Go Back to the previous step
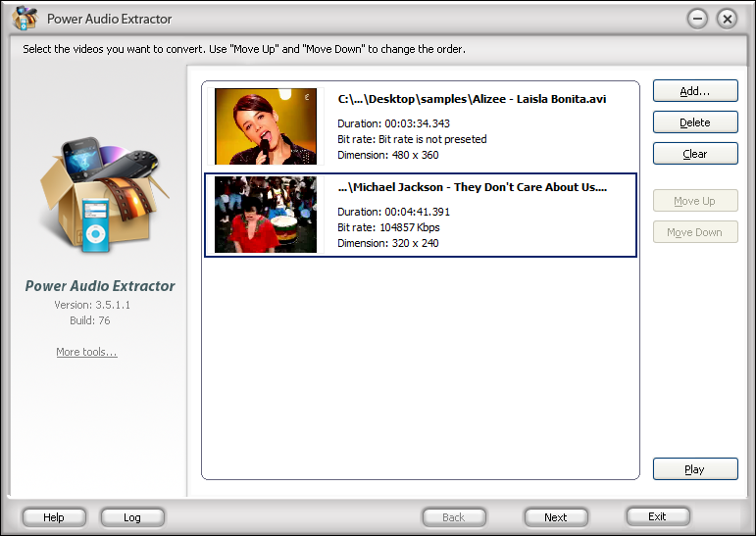 pyautogui.click(x=454, y=517)
